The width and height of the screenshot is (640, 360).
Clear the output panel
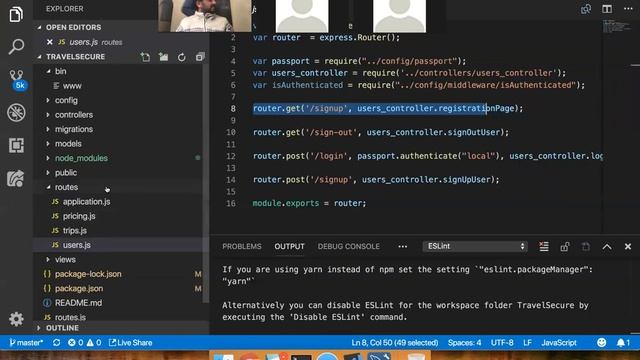pos(544,246)
